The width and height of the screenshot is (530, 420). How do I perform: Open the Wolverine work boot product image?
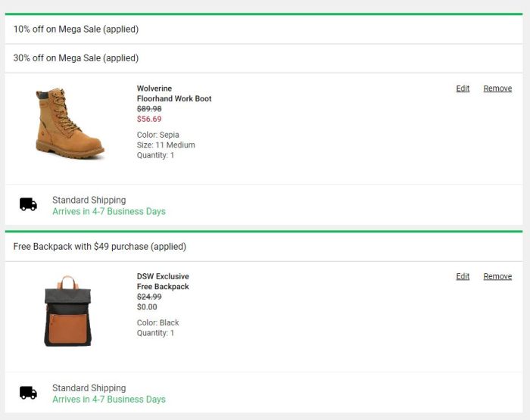click(69, 123)
